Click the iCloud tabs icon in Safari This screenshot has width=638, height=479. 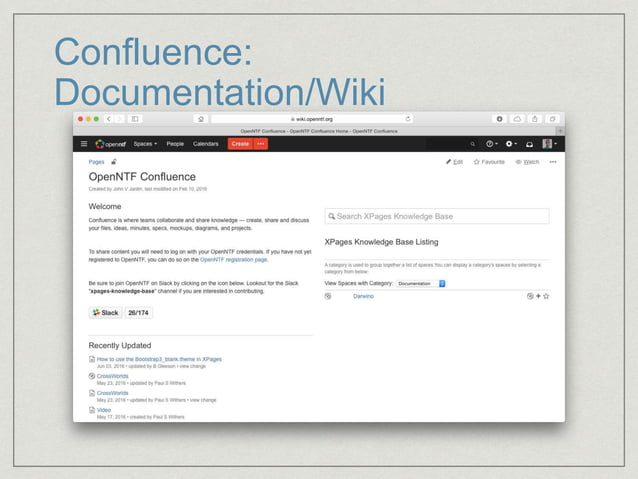pyautogui.click(x=517, y=119)
